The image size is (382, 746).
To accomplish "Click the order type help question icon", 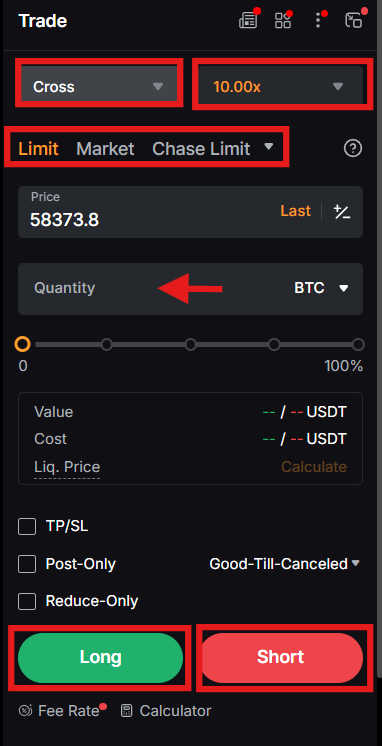I will [353, 149].
